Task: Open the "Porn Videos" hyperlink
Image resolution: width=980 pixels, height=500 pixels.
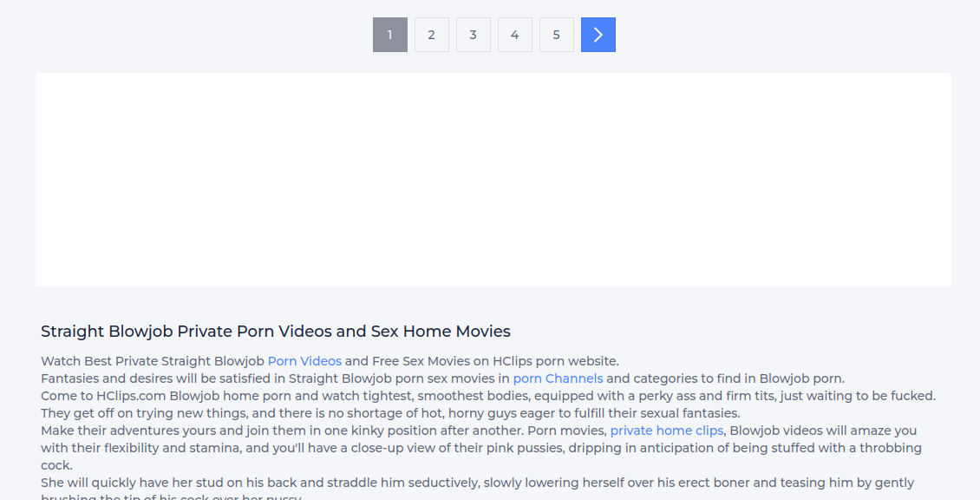Action: point(304,361)
